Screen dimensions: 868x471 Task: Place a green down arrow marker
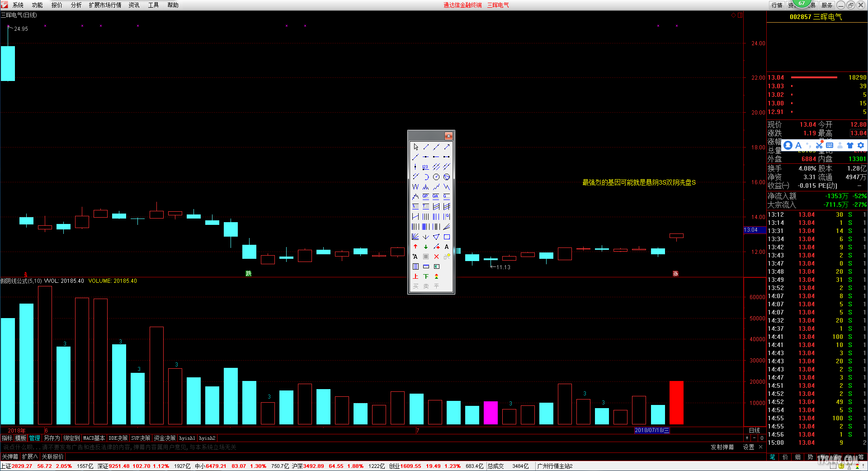click(426, 247)
